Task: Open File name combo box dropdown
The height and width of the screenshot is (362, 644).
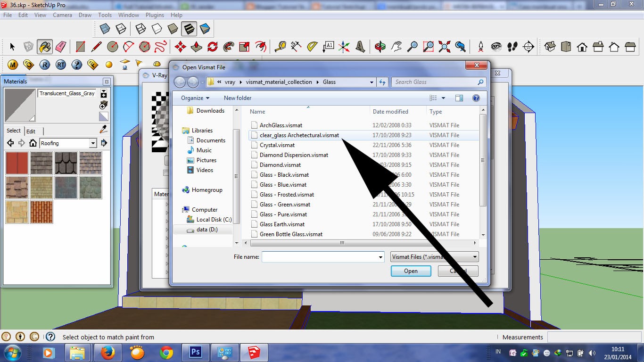Action: [380, 257]
